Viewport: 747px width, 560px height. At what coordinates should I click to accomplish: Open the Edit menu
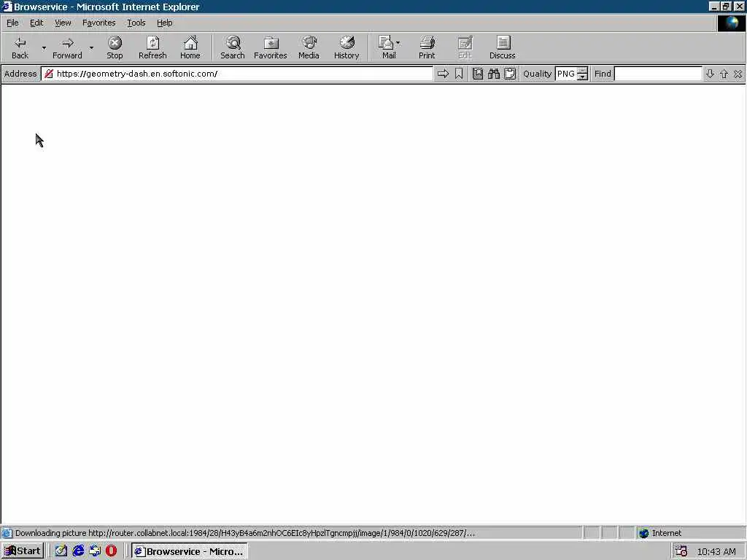click(36, 23)
